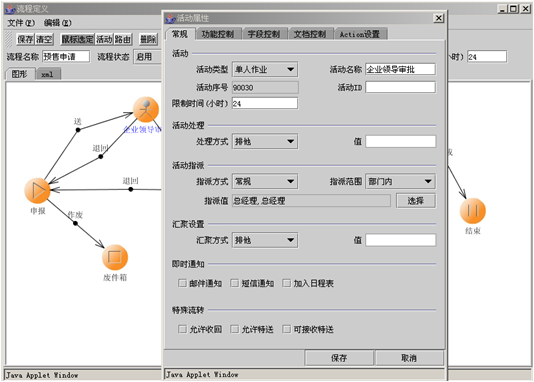The image size is (534, 382).
Task: Check the 允许收回 option
Action: (183, 329)
